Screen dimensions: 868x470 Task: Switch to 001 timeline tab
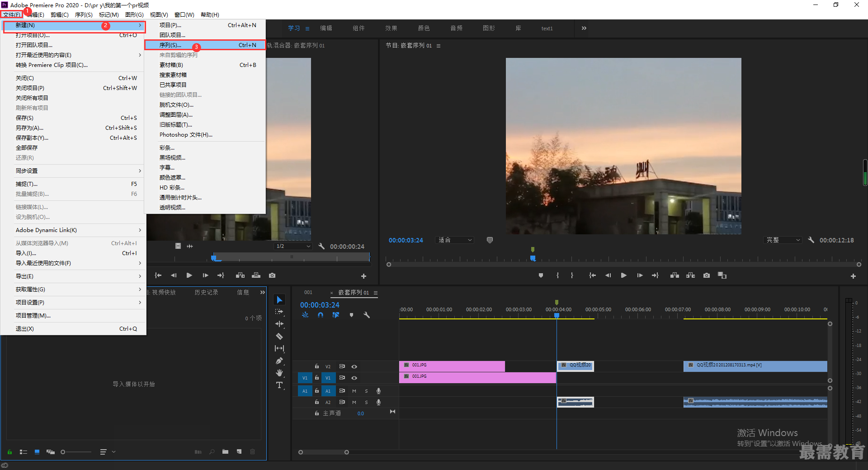tap(308, 292)
